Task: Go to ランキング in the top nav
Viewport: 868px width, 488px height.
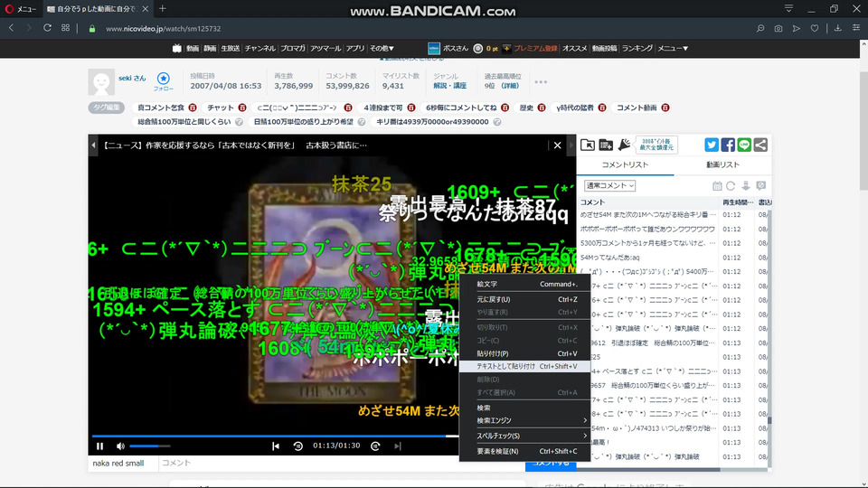Action: [x=637, y=48]
